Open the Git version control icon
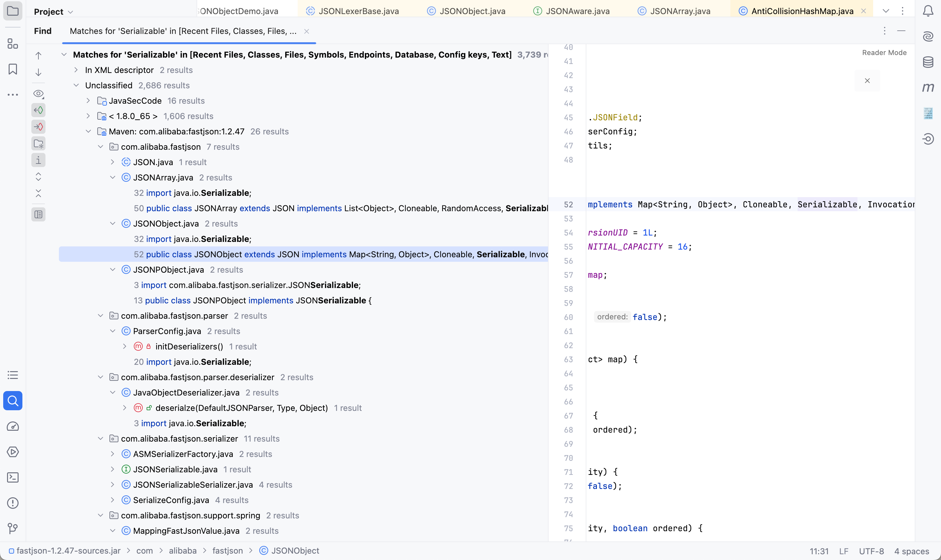The height and width of the screenshot is (560, 941). [x=13, y=528]
